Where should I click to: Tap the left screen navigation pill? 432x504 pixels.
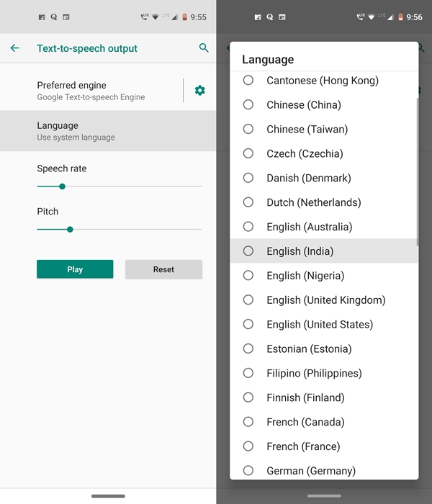[108, 496]
